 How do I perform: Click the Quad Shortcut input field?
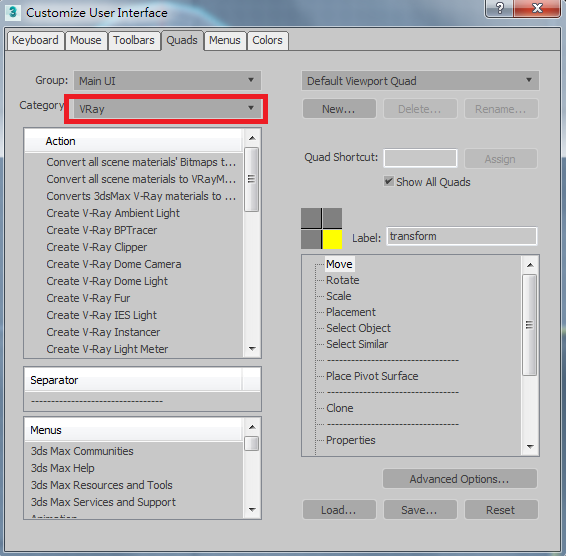pyautogui.click(x=420, y=158)
